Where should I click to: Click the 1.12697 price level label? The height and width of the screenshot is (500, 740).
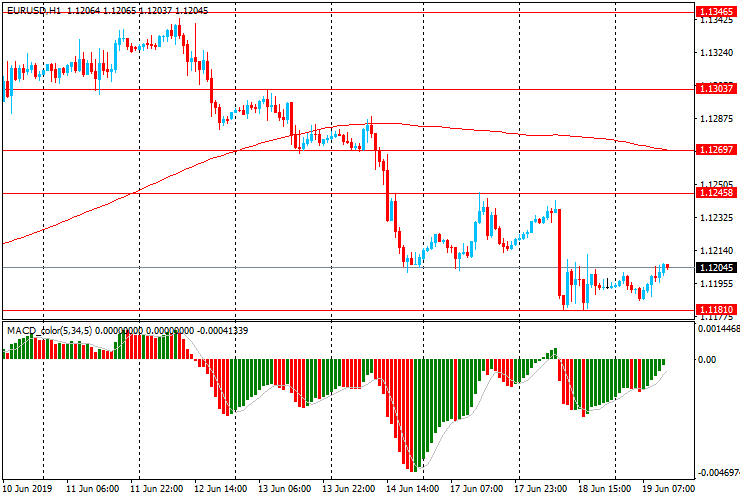716,150
